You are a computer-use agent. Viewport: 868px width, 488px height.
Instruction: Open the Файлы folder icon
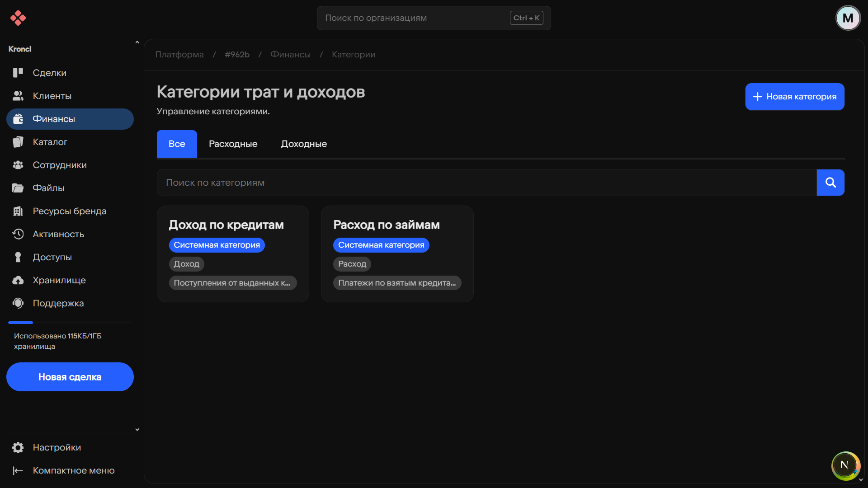point(18,188)
